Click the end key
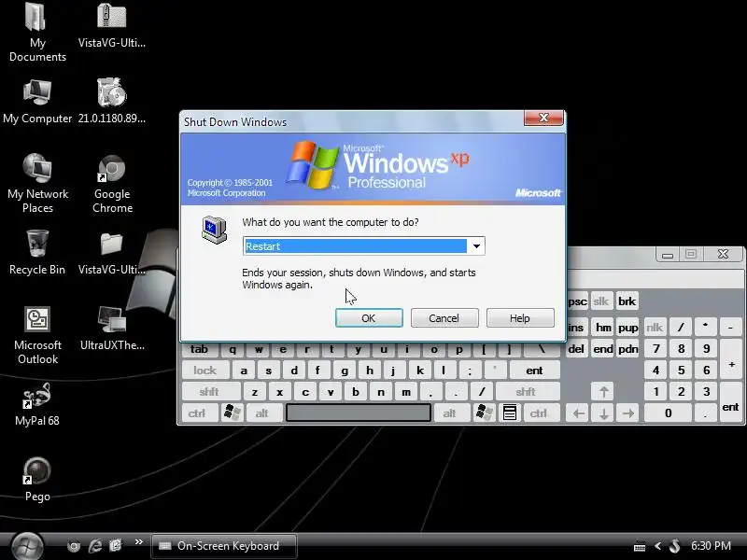Viewport: 747px width, 560px height. (x=603, y=349)
